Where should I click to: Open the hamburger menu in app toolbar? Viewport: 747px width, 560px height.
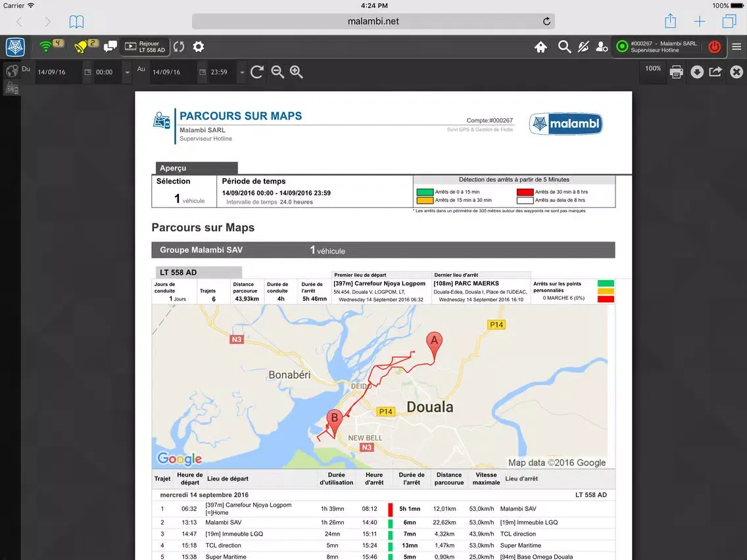tap(736, 47)
